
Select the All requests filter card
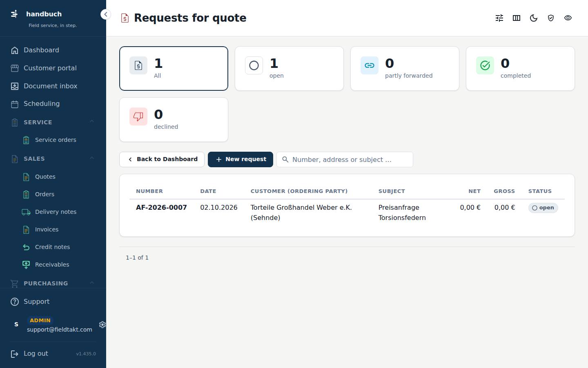(174, 68)
